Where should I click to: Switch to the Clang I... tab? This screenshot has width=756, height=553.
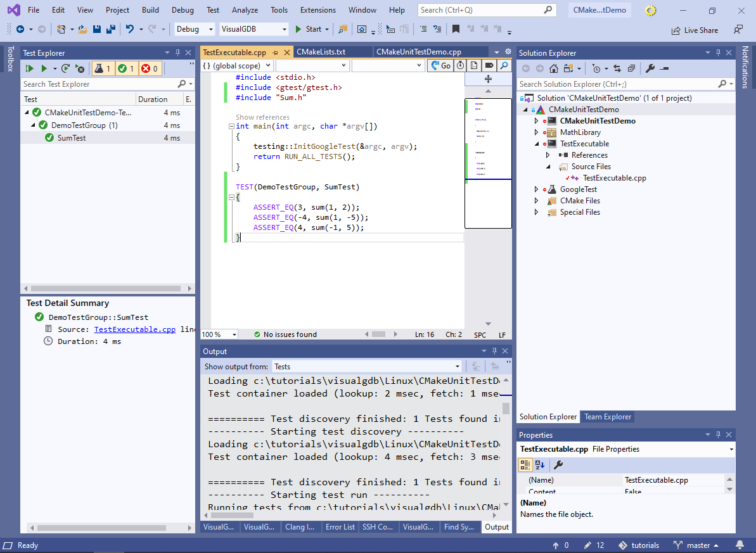[x=299, y=527]
